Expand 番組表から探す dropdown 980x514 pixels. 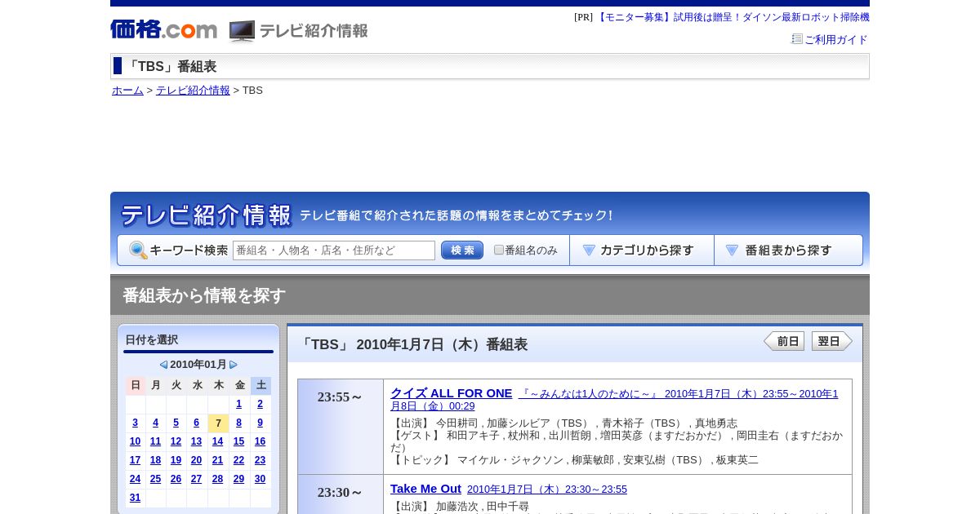pyautogui.click(x=788, y=250)
